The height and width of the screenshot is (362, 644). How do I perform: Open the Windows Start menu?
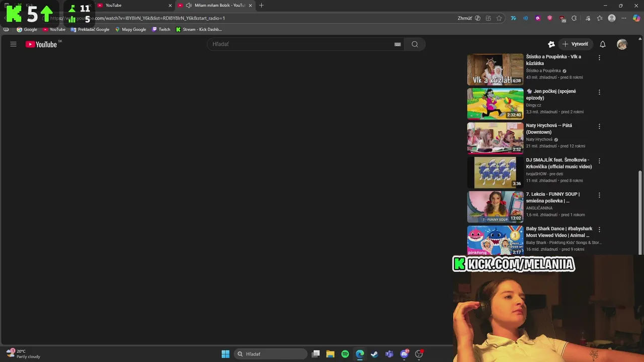coord(225,354)
